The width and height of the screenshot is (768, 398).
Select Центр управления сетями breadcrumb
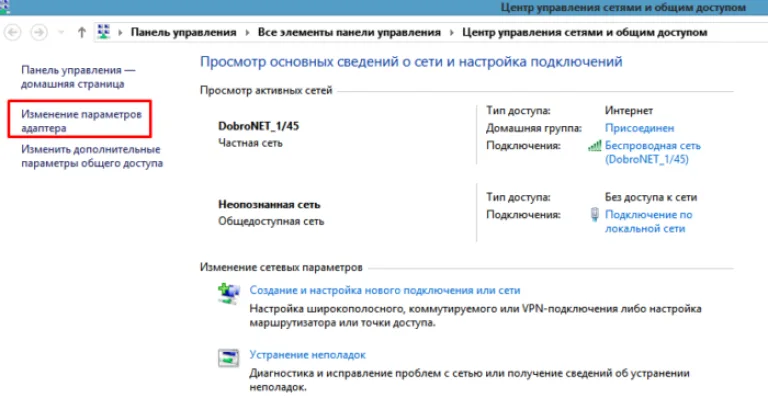(584, 32)
